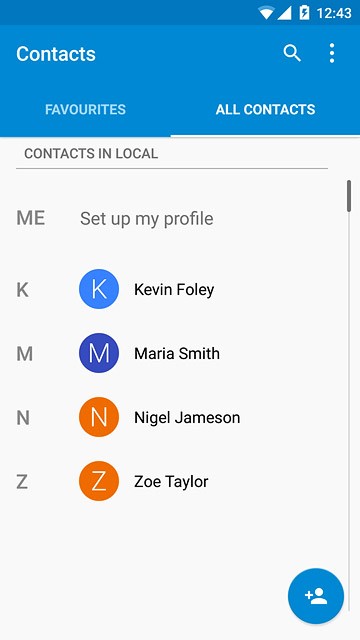Tap Maria Smith's M avatar icon
This screenshot has width=360, height=640.
99,353
